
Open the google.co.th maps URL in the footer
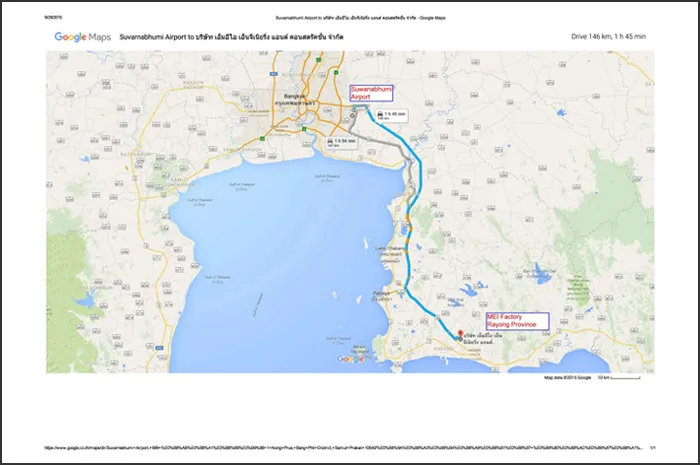(x=344, y=447)
